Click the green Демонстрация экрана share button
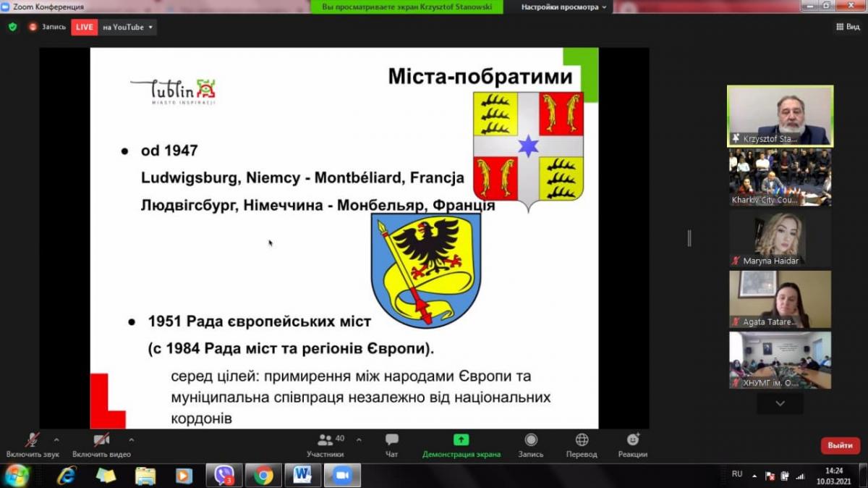Image resolution: width=868 pixels, height=488 pixels. 461,445
